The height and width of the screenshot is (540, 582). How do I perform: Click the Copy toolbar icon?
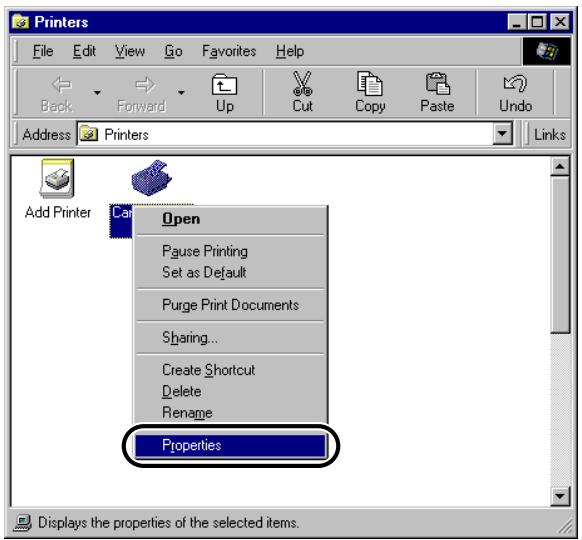[x=370, y=84]
